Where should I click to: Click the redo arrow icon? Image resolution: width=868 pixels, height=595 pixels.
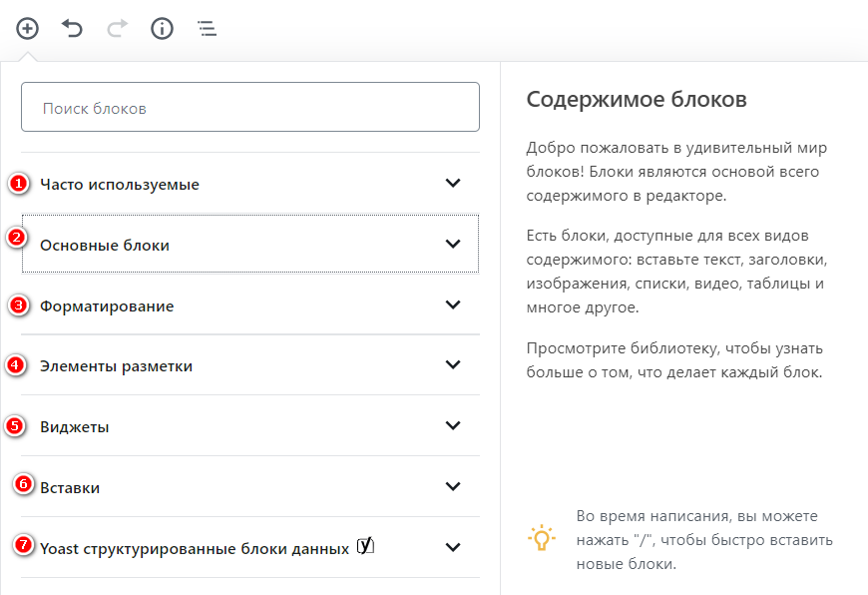click(117, 28)
